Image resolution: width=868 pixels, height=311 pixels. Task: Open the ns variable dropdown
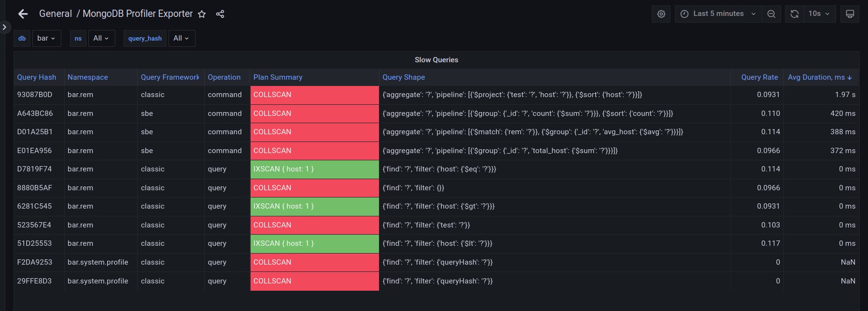tap(100, 38)
